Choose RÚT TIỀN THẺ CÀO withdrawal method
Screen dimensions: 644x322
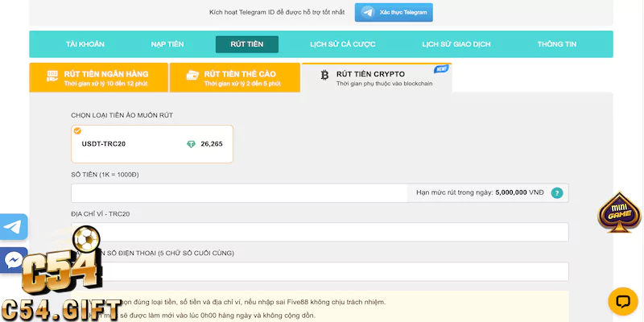click(235, 77)
